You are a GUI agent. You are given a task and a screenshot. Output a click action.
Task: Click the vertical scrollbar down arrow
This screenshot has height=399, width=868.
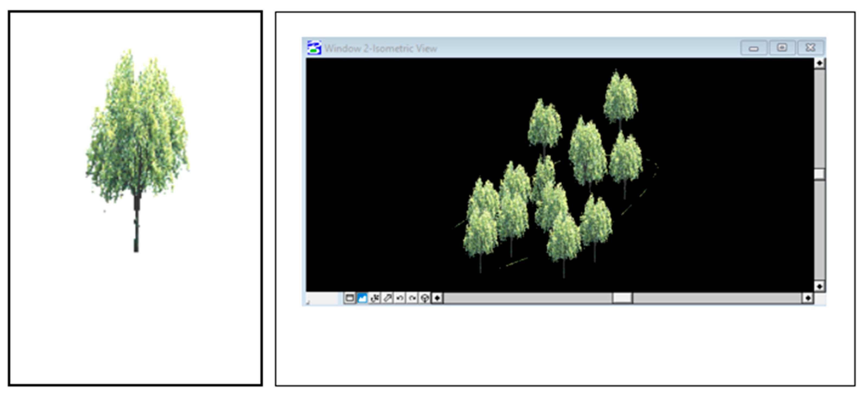(819, 286)
